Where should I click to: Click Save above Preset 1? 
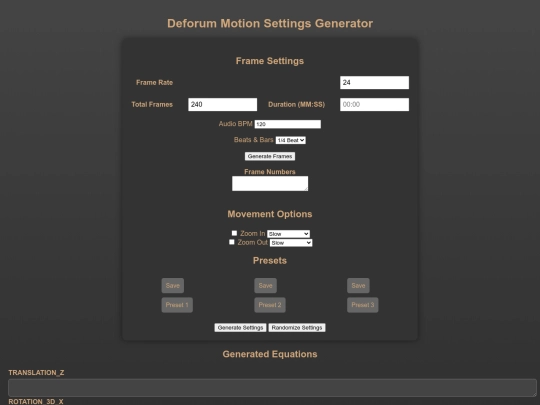(173, 285)
